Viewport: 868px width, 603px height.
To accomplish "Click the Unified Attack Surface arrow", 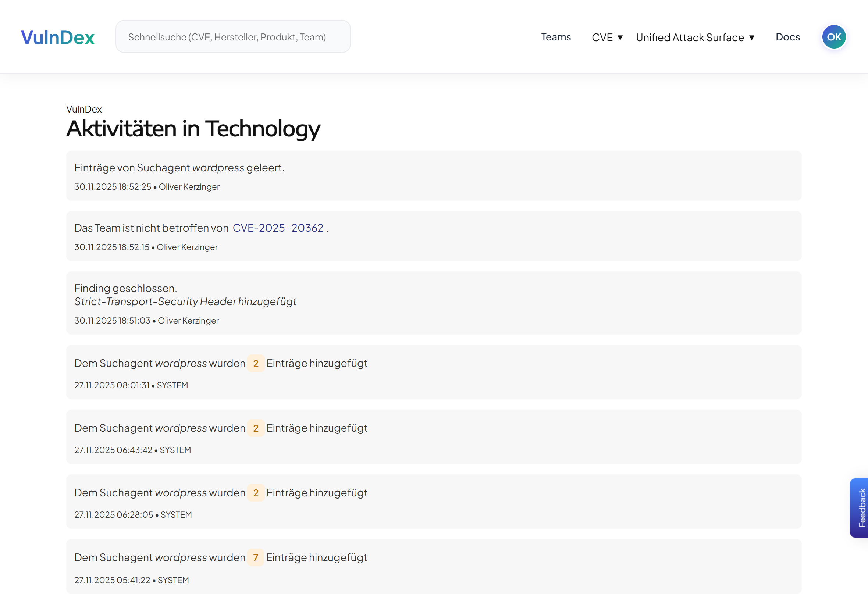I will point(752,38).
